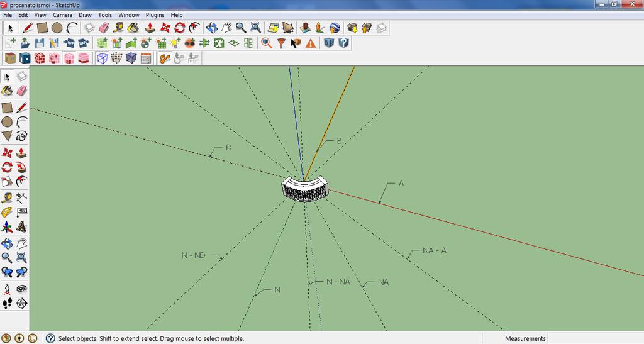This screenshot has width=644, height=344.
Task: Activate the Arc tool in top toolbar
Action: click(x=72, y=28)
